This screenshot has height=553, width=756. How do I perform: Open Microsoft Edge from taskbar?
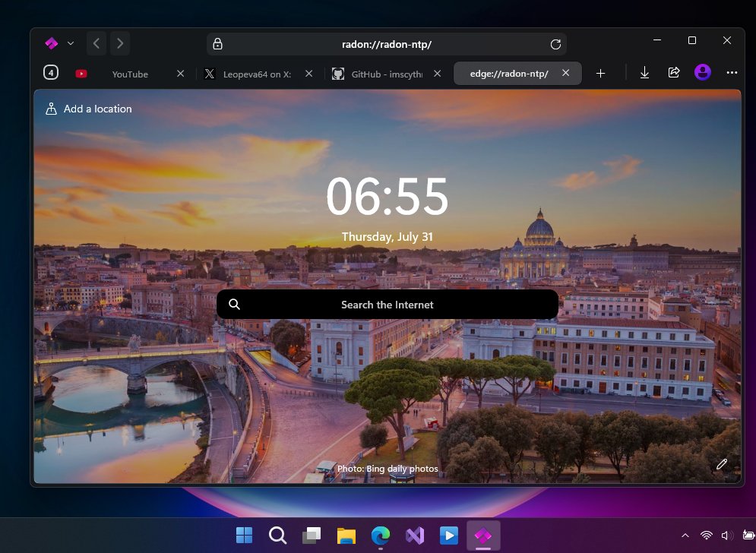click(x=381, y=536)
